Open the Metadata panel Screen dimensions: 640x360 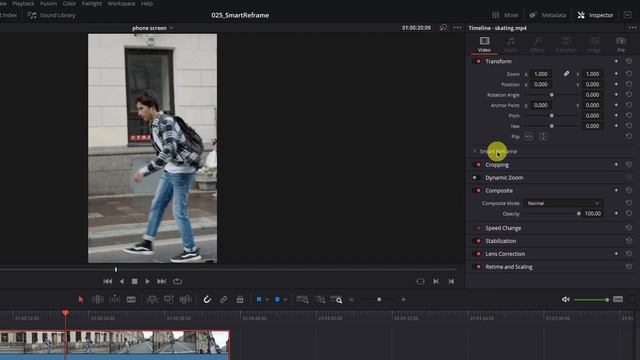point(547,15)
